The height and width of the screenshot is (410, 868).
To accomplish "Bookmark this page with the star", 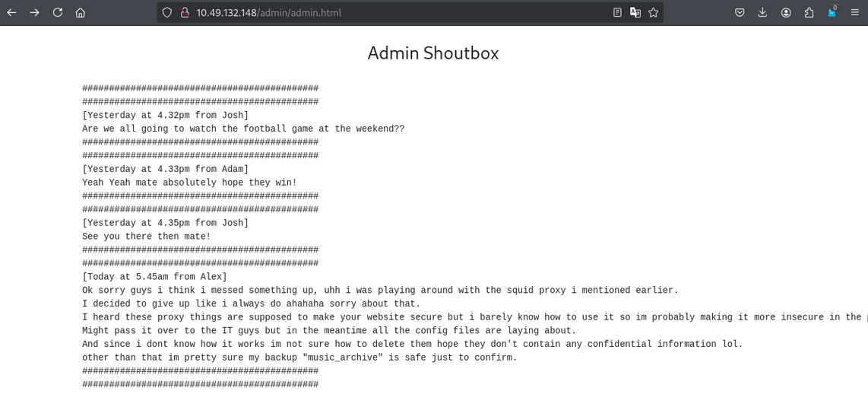I will [653, 12].
